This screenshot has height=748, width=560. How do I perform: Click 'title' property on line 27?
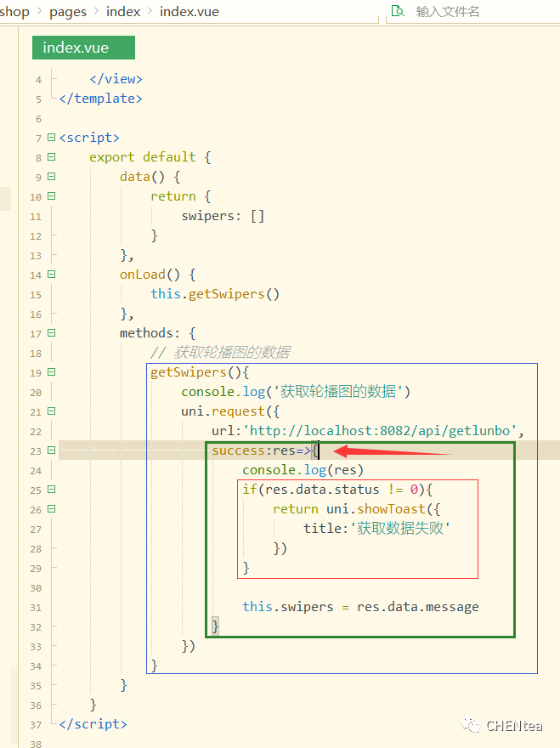(322, 529)
